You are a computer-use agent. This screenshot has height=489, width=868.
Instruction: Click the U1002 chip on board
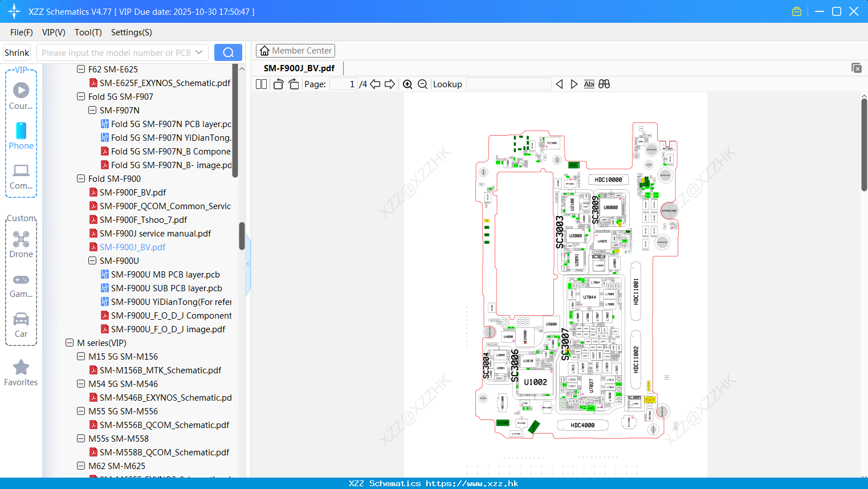point(535,382)
